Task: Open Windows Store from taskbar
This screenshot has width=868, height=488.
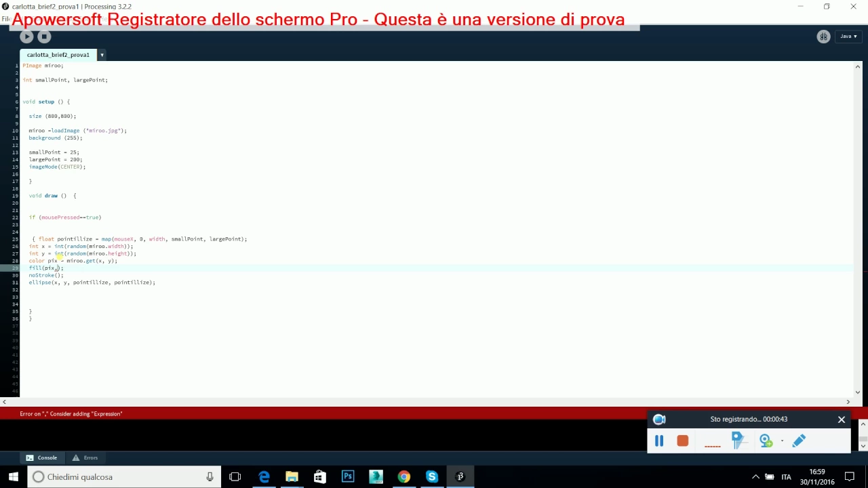Action: tap(319, 477)
